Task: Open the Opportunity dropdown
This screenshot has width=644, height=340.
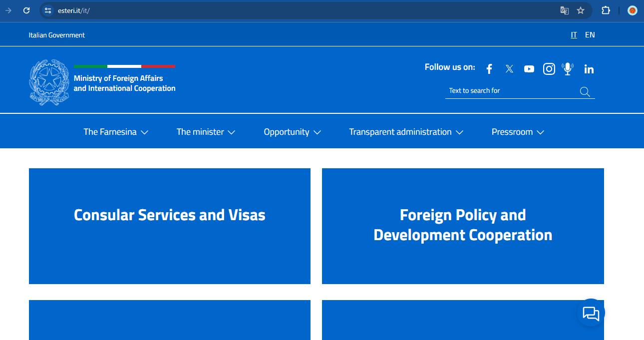Action: pos(292,131)
